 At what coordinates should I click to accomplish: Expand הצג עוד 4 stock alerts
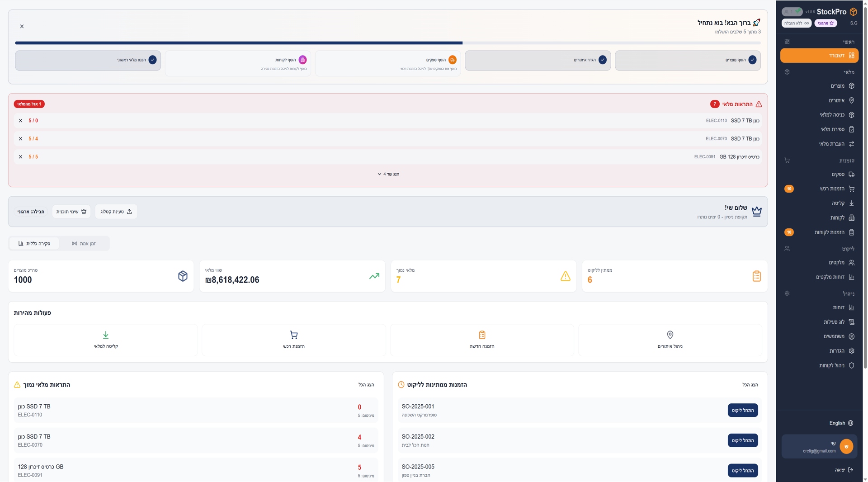click(388, 174)
